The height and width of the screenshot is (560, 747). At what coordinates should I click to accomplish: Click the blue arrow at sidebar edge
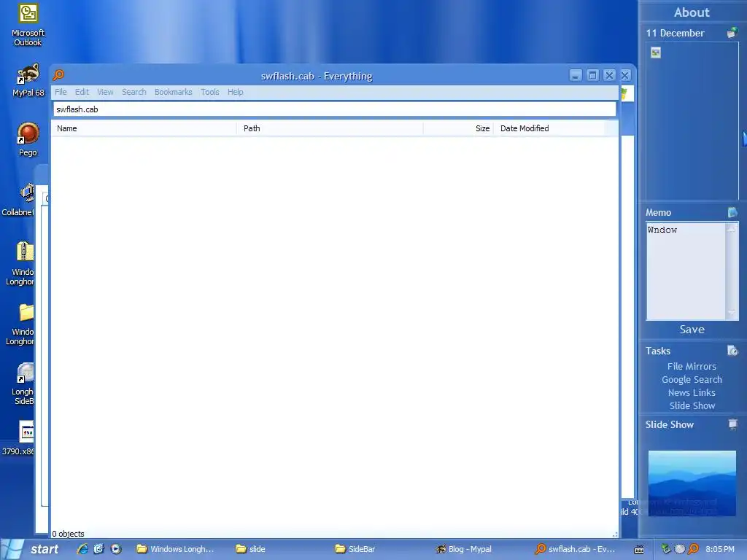tap(744, 139)
